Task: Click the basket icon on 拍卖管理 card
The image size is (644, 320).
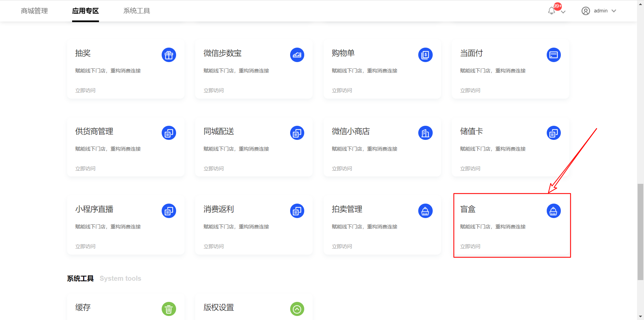Action: [x=425, y=211]
